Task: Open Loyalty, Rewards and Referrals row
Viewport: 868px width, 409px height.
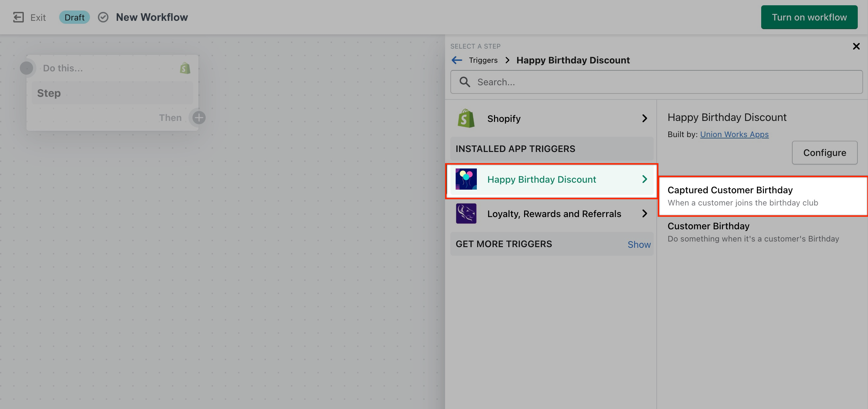Action: 552,213
